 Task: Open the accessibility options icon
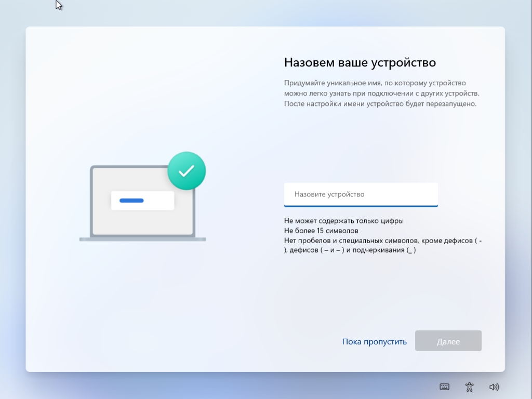[469, 387]
